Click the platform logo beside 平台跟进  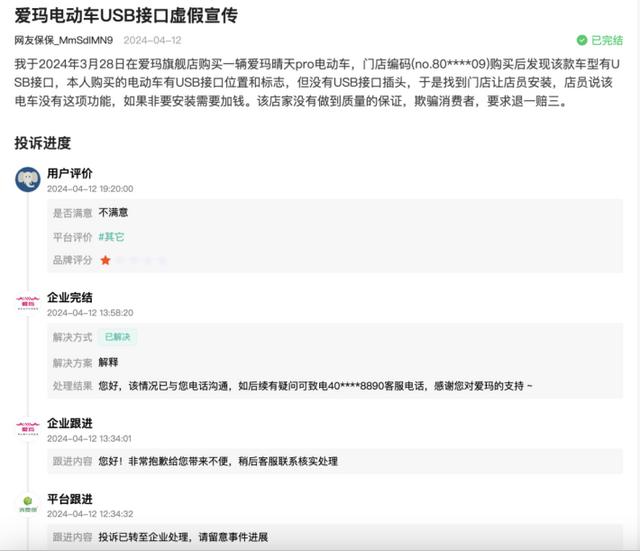pyautogui.click(x=28, y=504)
